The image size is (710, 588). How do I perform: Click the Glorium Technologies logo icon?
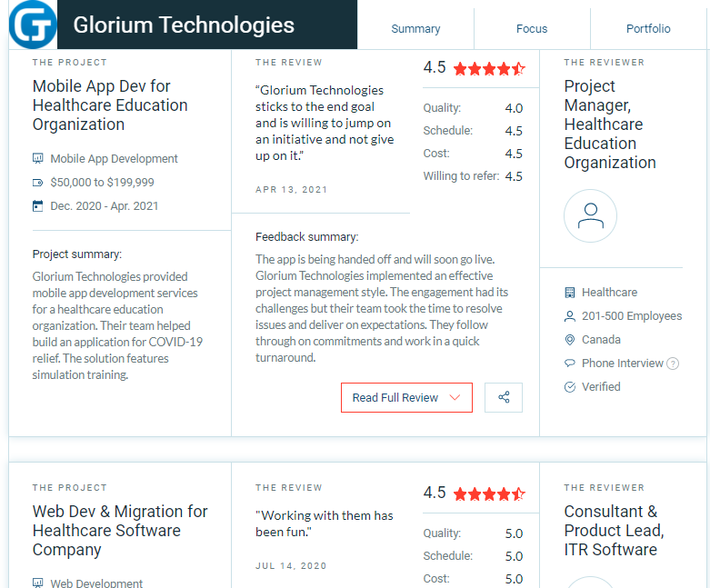(x=33, y=25)
